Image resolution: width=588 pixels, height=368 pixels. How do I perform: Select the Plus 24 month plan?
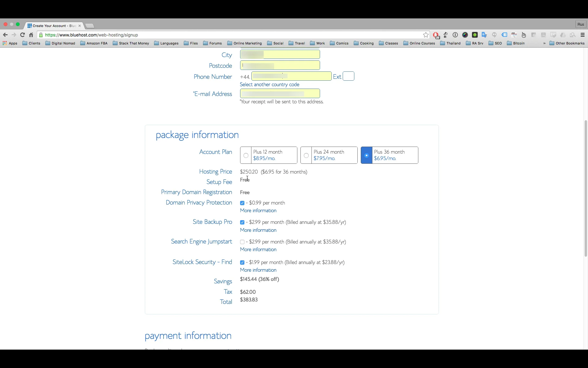coord(306,155)
